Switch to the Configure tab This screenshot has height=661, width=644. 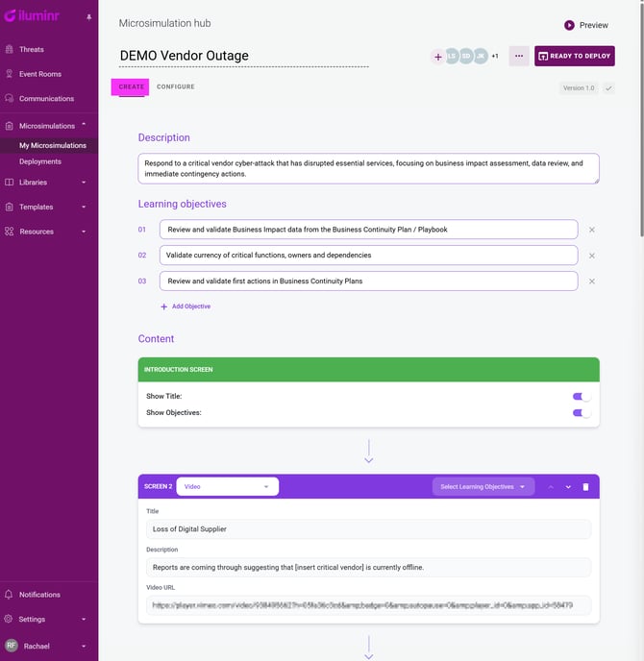176,87
